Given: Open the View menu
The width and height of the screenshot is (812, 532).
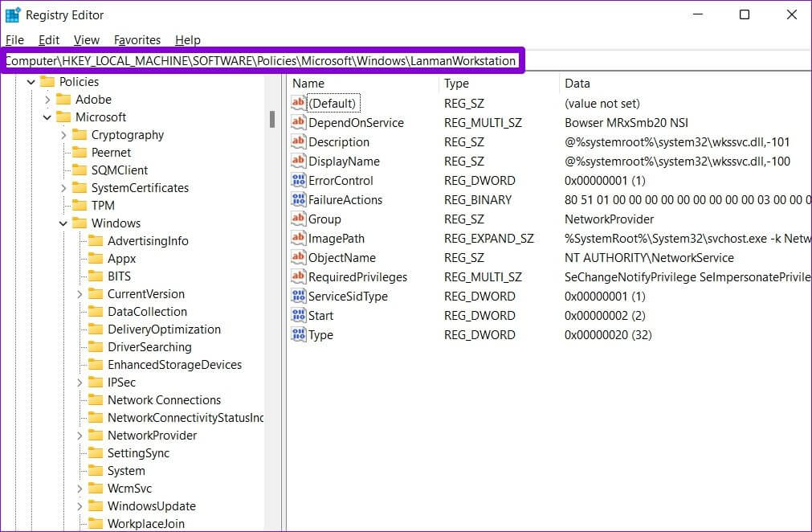Looking at the screenshot, I should point(86,40).
